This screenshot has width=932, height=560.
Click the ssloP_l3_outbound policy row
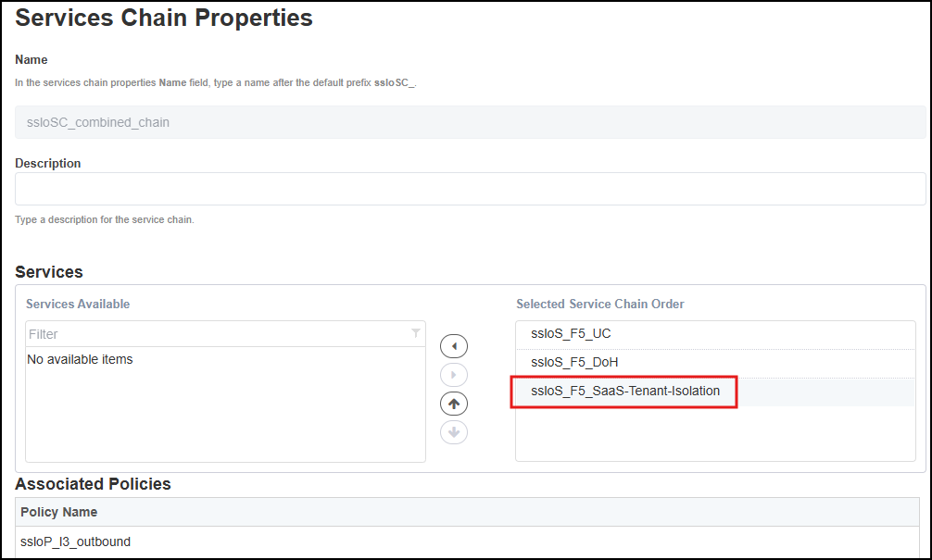click(467, 541)
